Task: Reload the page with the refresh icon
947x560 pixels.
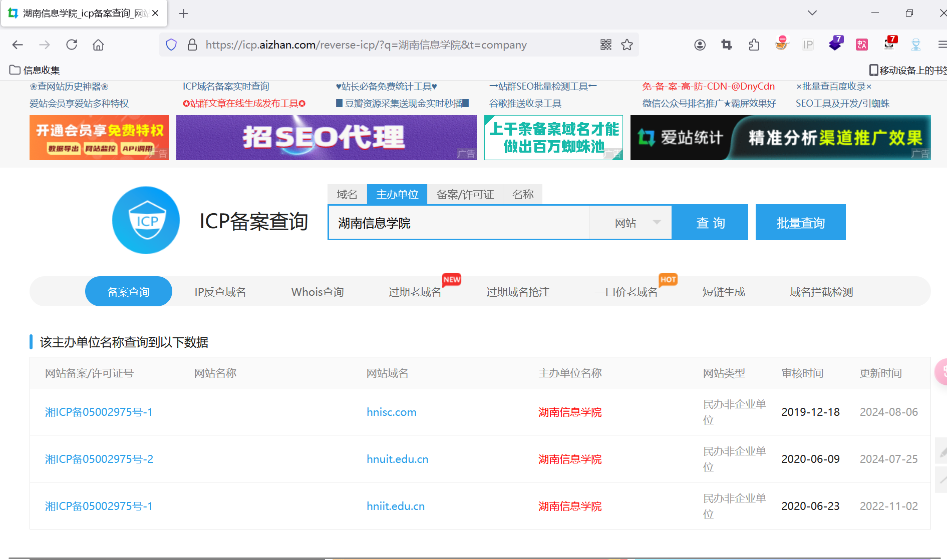Action: [x=72, y=45]
